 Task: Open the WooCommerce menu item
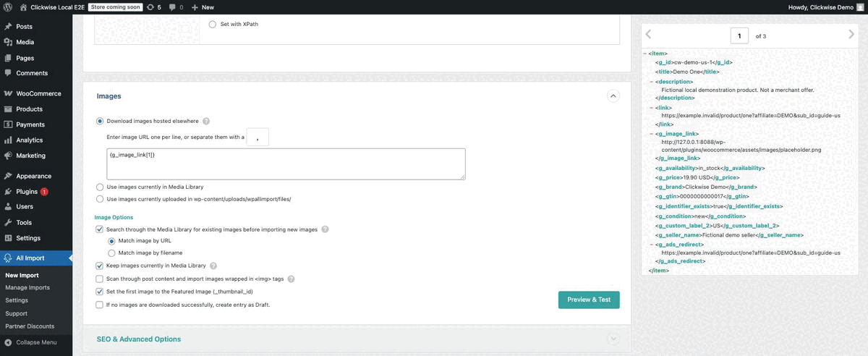pyautogui.click(x=36, y=93)
